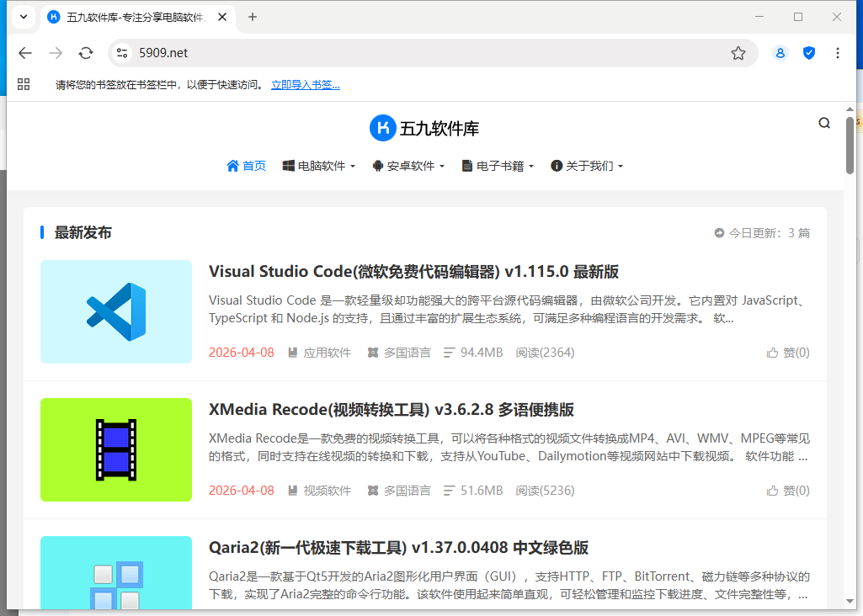Open Chrome three-dot menu

point(837,53)
